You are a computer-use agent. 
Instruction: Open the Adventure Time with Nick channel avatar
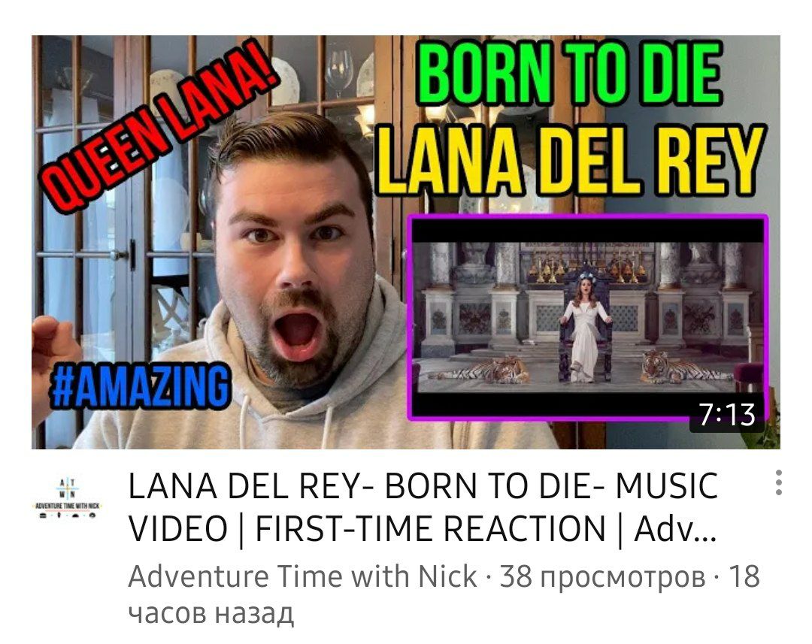[68, 499]
